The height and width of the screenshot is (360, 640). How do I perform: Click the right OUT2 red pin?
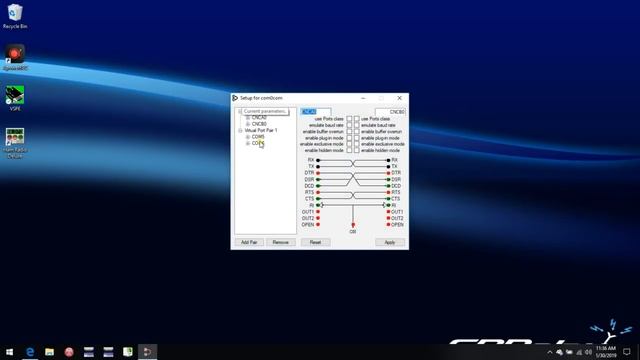[389, 218]
